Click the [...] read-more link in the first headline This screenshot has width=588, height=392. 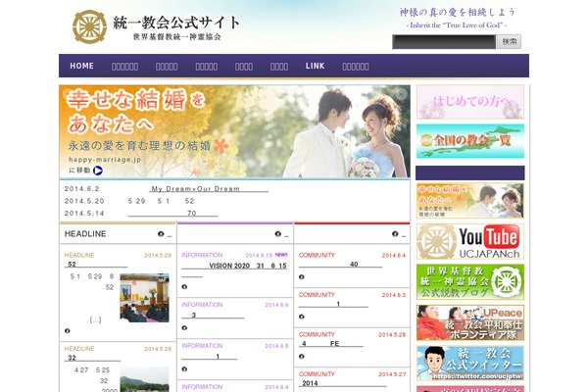point(96,320)
